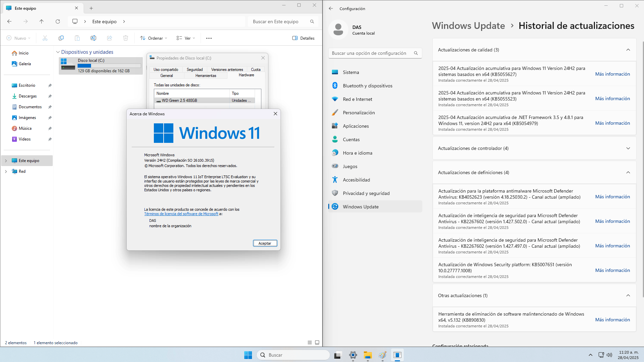Collapse Otras actualizaciones section
Viewport: 644px width, 362px height.
[x=628, y=295]
